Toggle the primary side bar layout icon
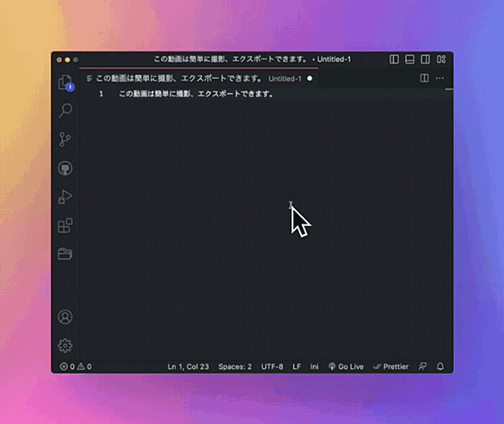The image size is (504, 424). pyautogui.click(x=394, y=59)
